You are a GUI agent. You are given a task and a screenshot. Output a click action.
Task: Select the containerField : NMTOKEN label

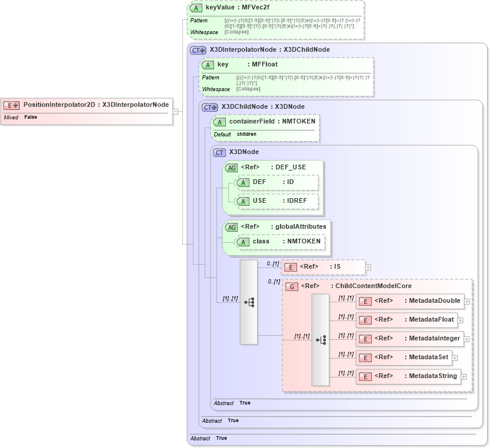[272, 121]
